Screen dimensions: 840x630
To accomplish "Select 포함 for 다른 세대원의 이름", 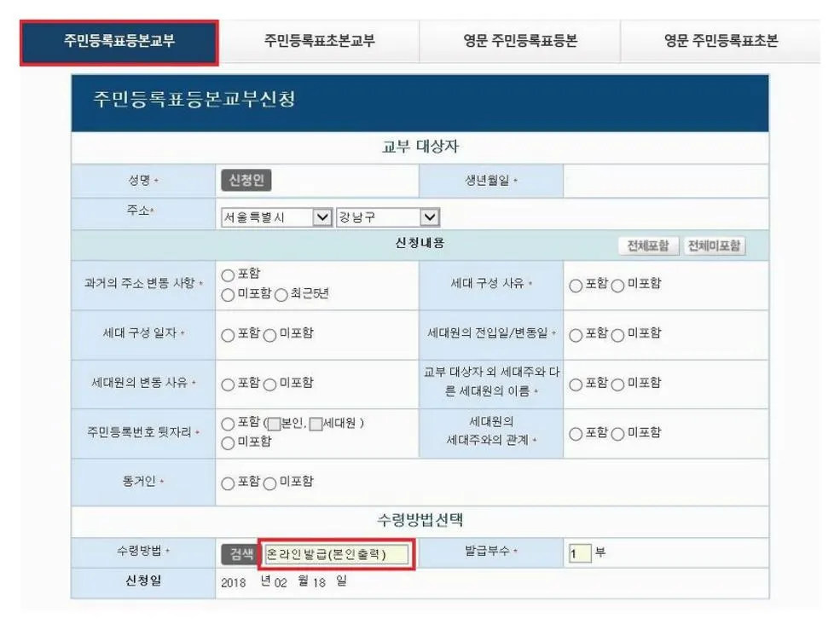I will point(576,384).
